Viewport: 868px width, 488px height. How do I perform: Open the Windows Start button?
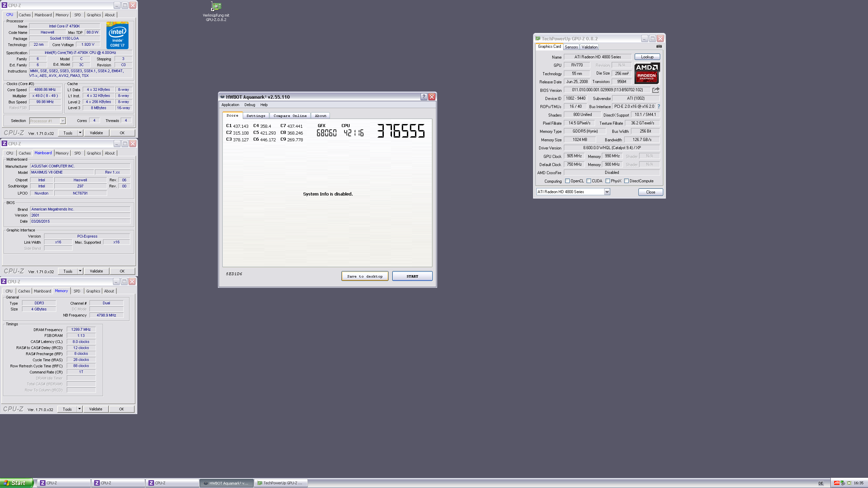point(17,483)
